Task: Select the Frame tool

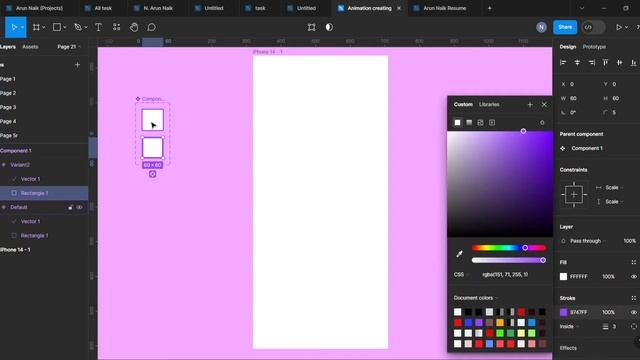Action: (x=36, y=27)
